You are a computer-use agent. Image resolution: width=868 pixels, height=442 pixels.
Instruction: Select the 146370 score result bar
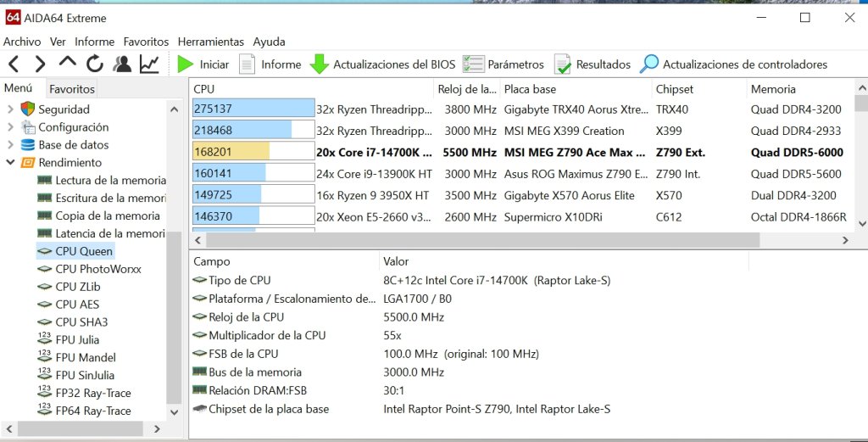(x=253, y=216)
